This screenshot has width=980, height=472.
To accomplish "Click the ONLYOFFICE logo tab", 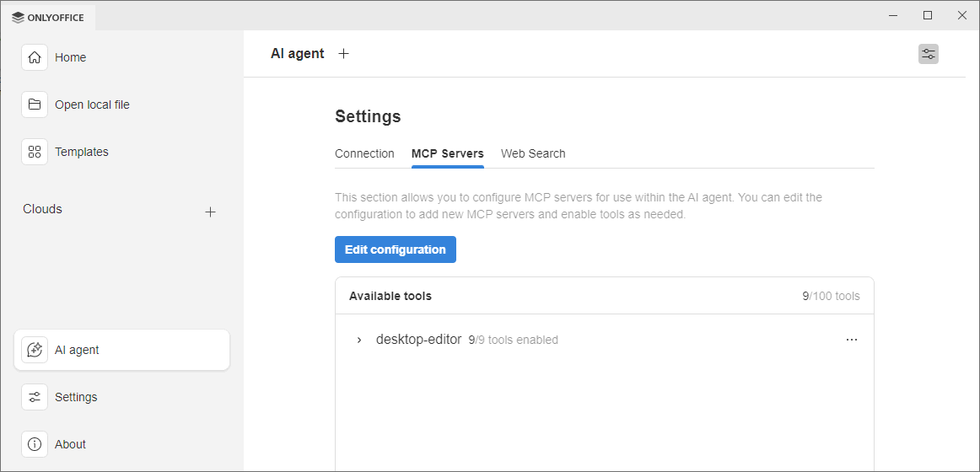I will click(48, 18).
